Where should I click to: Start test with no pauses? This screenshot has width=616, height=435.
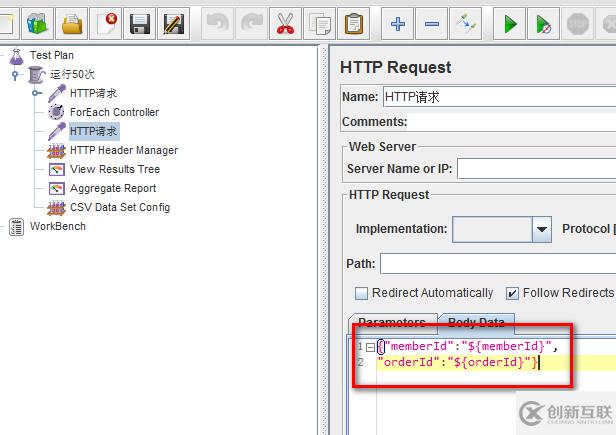(543, 24)
